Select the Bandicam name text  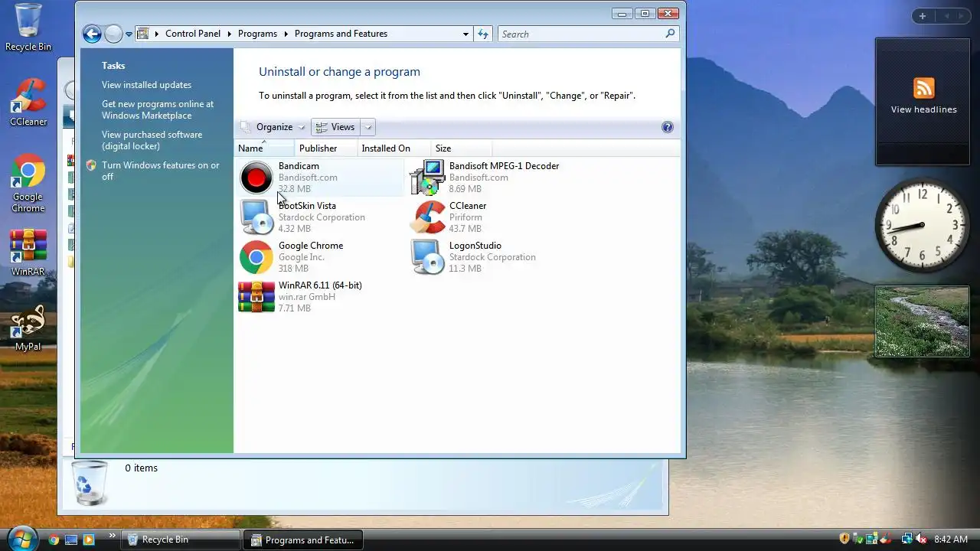(299, 166)
